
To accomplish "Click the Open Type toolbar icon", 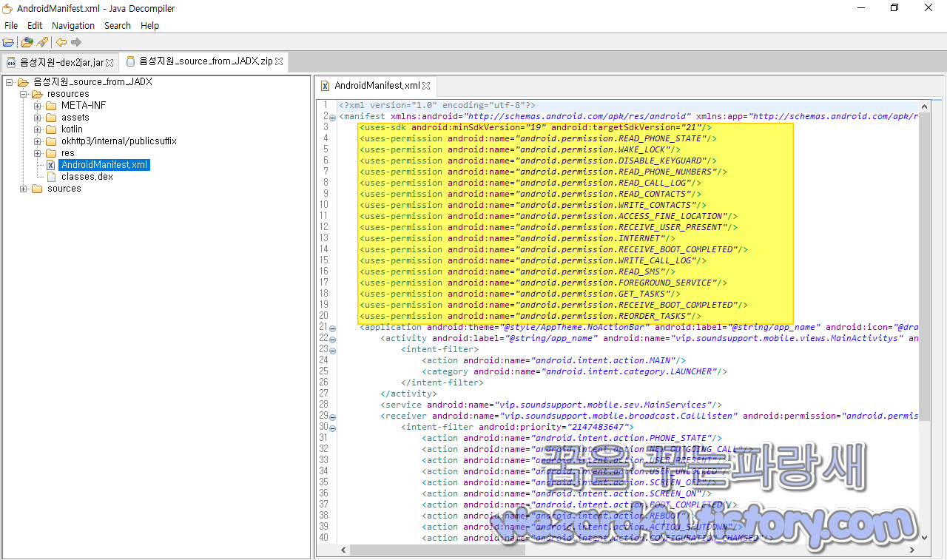I will click(x=27, y=42).
